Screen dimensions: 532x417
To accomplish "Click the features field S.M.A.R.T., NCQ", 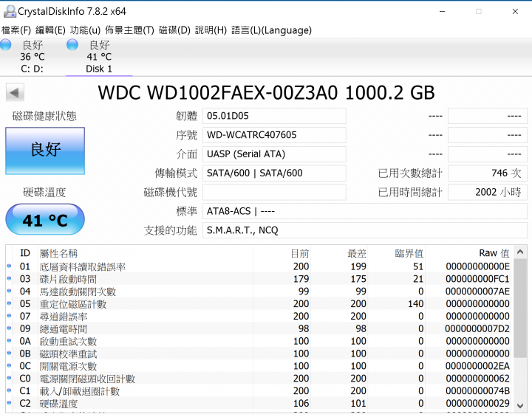I will [x=365, y=230].
